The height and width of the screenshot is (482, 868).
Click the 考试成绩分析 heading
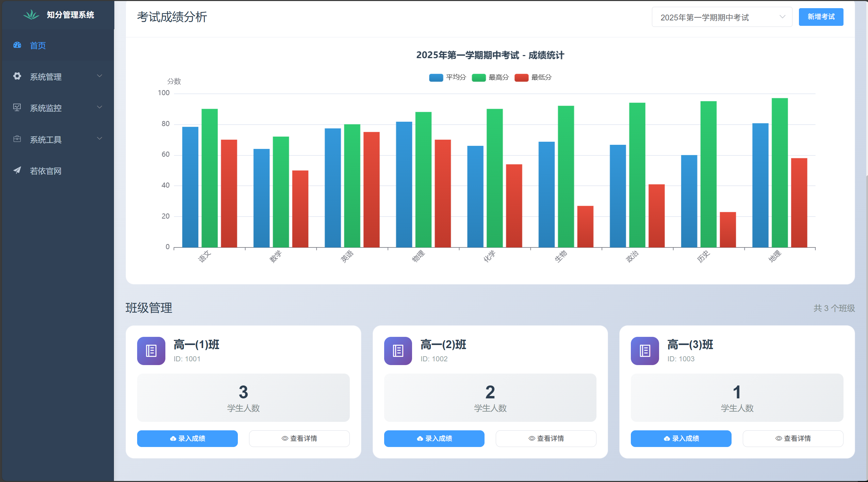tap(172, 17)
